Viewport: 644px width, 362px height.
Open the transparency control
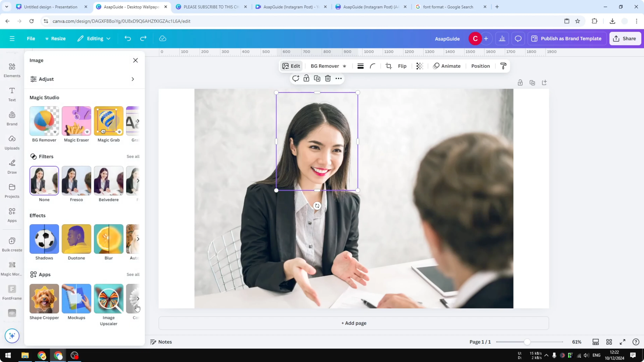pos(419,66)
